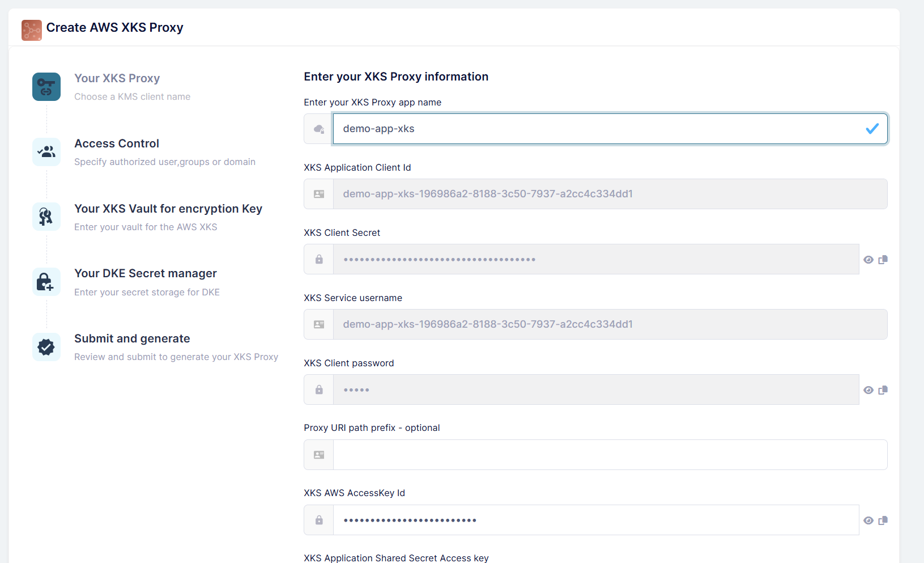Open the DKE Secret manager lock icon

tap(46, 282)
